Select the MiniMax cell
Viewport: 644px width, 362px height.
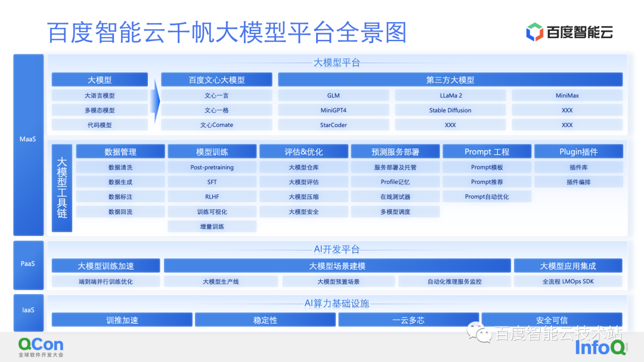567,95
